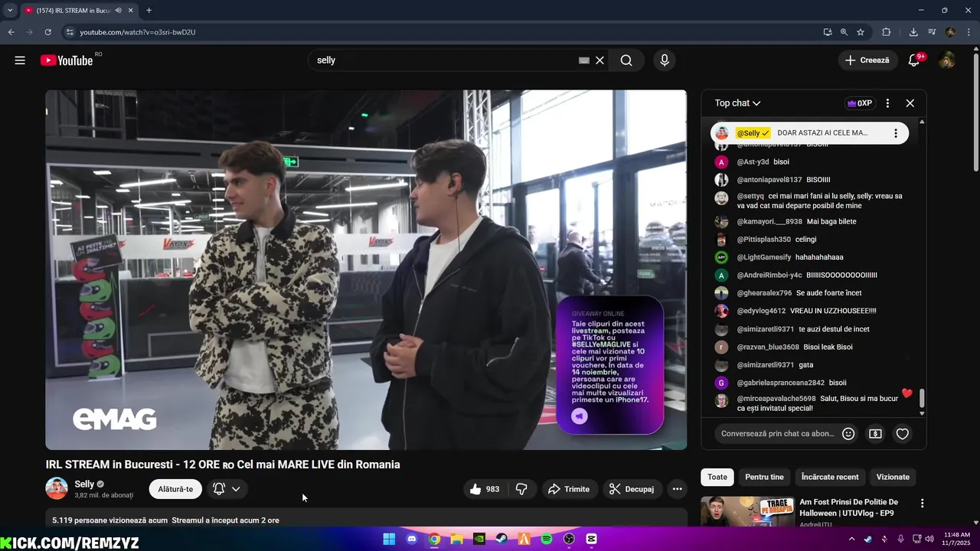Click the Creează create button
The image size is (980, 551).
867,60
